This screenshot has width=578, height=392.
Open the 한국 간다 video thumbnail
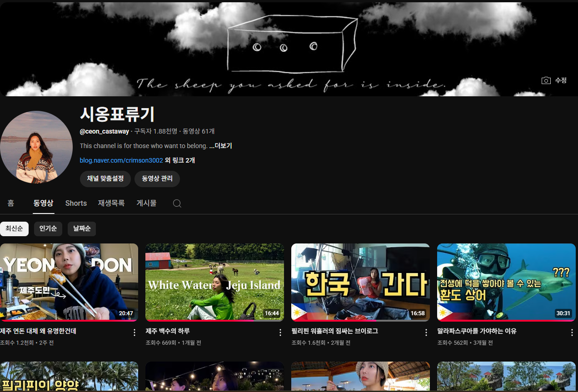(360, 282)
